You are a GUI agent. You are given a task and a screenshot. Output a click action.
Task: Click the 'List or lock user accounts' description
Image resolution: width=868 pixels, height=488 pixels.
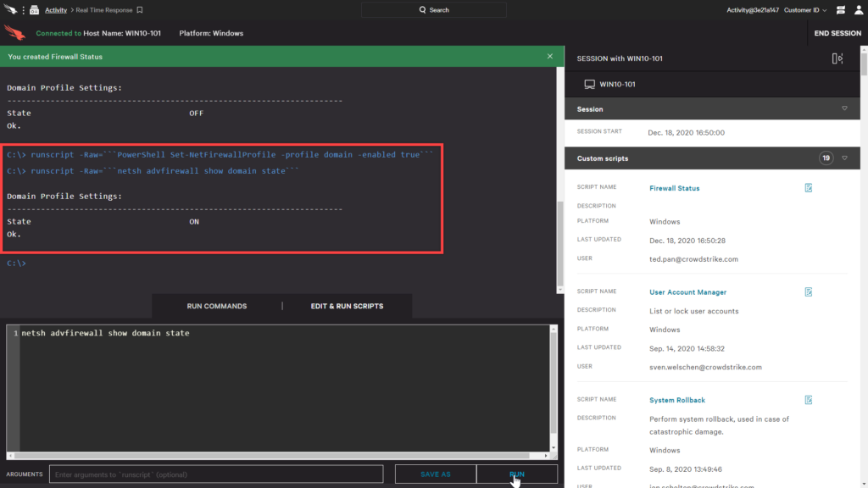693,311
